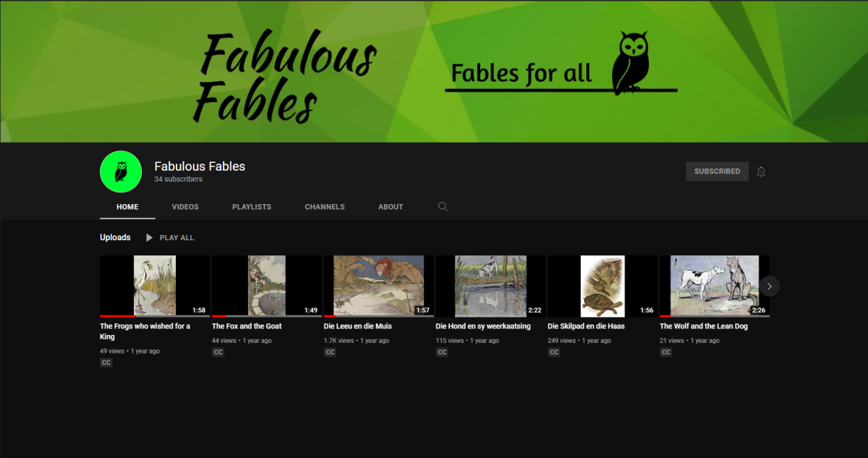Viewport: 868px width, 458px height.
Task: Open The Frogs who wished for a King thumbnail
Action: (155, 286)
